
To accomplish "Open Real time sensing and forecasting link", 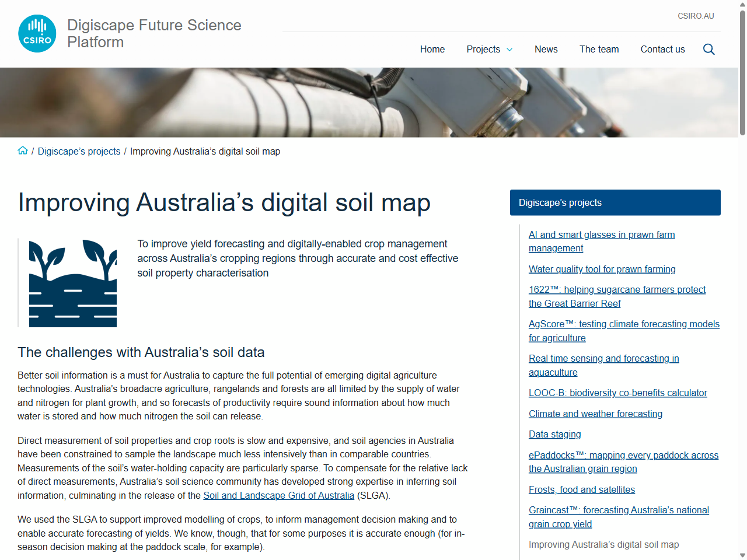I will click(x=604, y=365).
